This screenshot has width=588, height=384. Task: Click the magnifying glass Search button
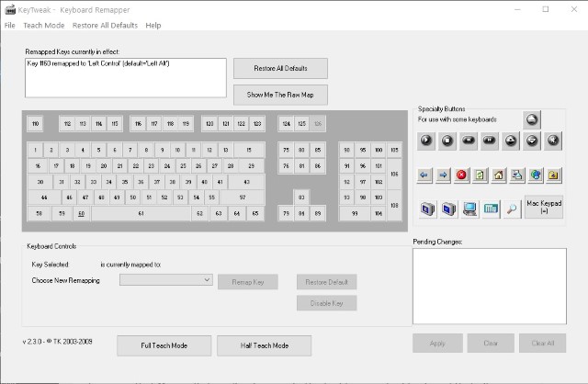click(x=512, y=209)
